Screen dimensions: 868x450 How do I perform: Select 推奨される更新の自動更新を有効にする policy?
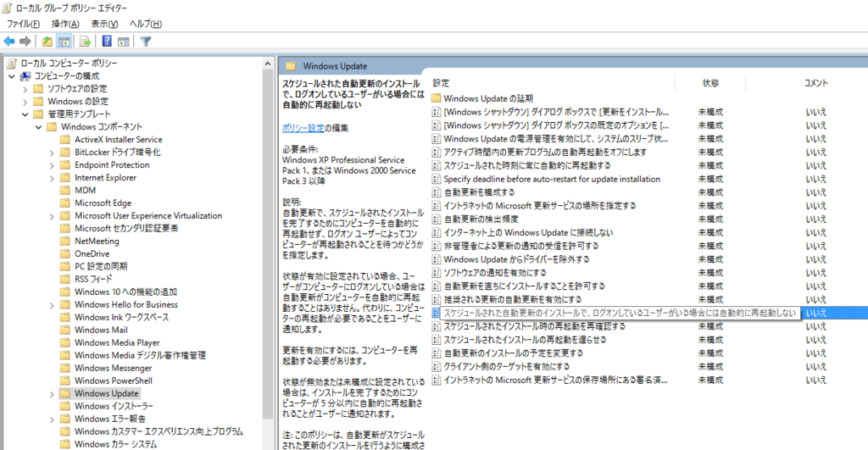coord(513,299)
